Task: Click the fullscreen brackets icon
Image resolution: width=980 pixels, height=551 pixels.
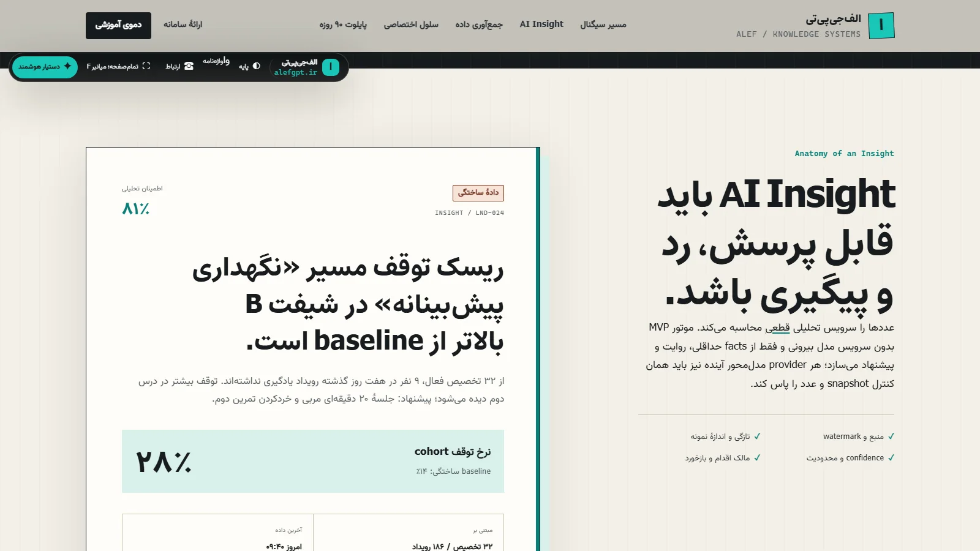Action: (146, 66)
